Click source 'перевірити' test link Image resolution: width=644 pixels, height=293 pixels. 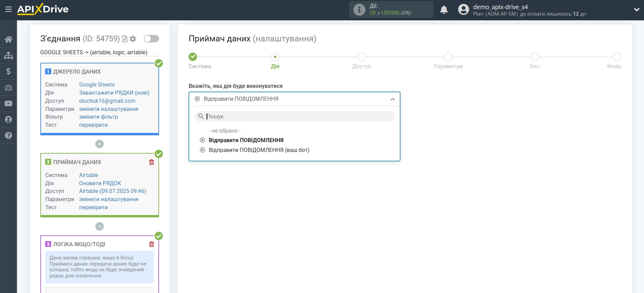[x=93, y=125]
